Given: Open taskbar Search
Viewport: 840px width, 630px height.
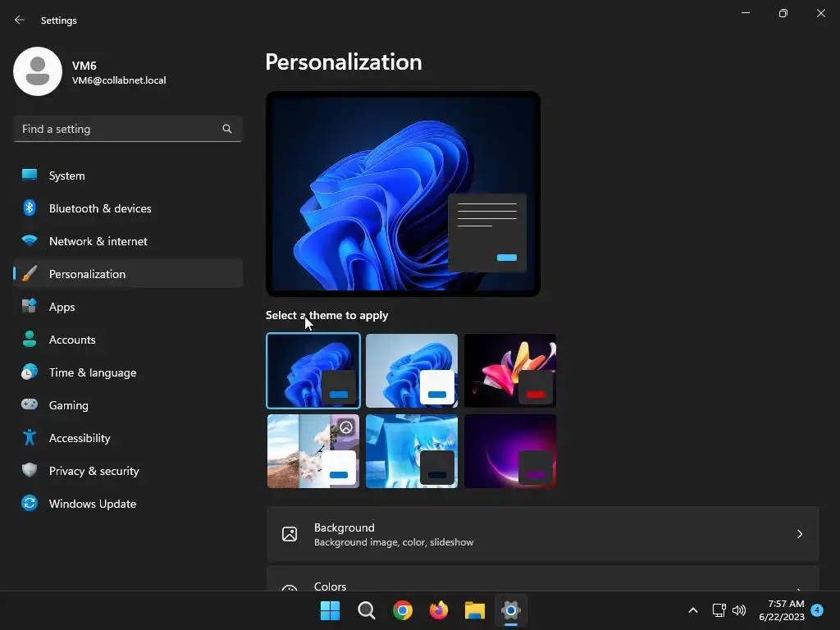Looking at the screenshot, I should (x=367, y=610).
